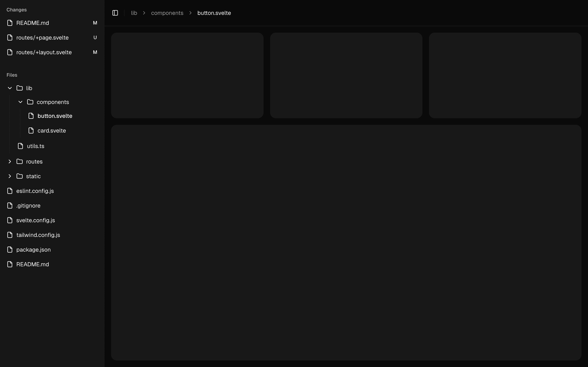Click the large bottom placeholder card
Viewport: 588px width, 367px height.
(x=346, y=243)
